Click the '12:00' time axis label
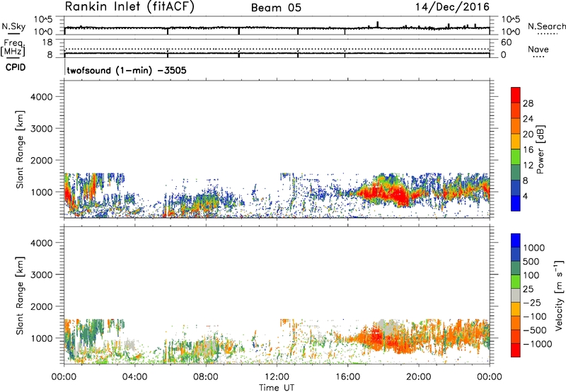 coord(277,377)
